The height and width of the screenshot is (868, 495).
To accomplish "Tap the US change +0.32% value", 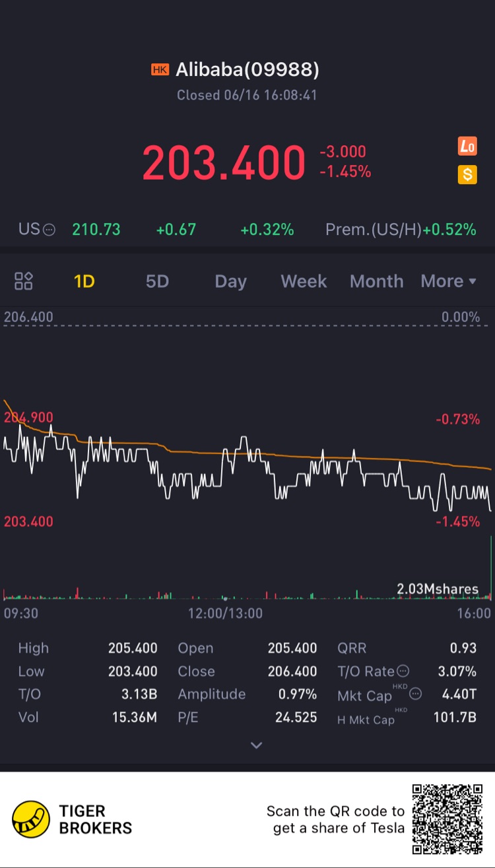I will click(267, 230).
